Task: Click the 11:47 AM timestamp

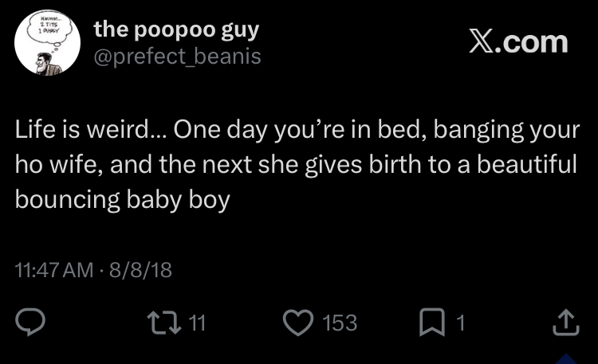Action: tap(54, 270)
